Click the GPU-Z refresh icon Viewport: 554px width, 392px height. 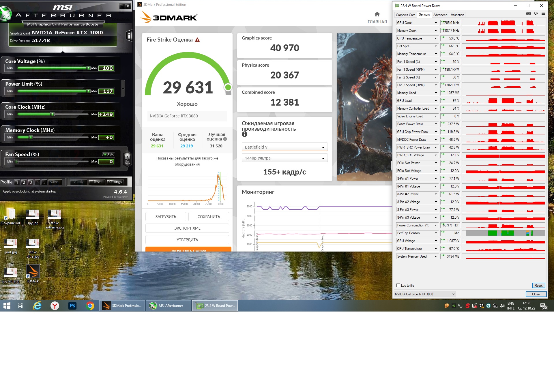click(x=536, y=13)
